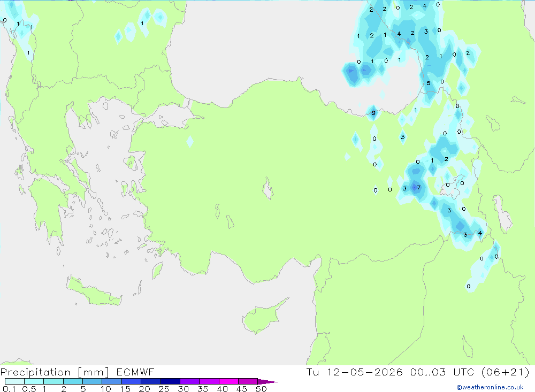Click the "35" legend scale label

click(203, 389)
